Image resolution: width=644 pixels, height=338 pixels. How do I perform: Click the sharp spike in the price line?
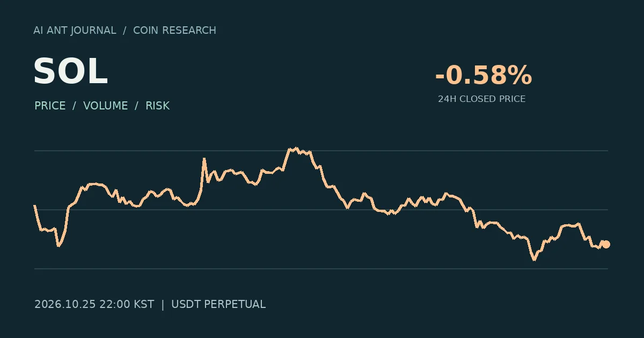point(204,159)
